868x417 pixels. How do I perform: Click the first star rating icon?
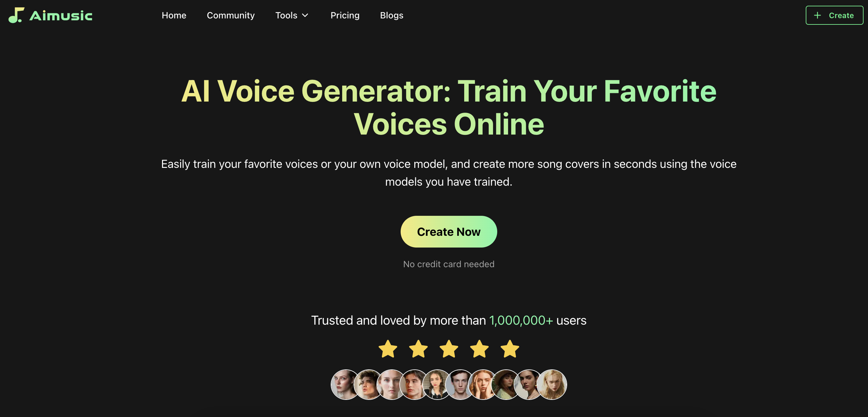click(388, 348)
